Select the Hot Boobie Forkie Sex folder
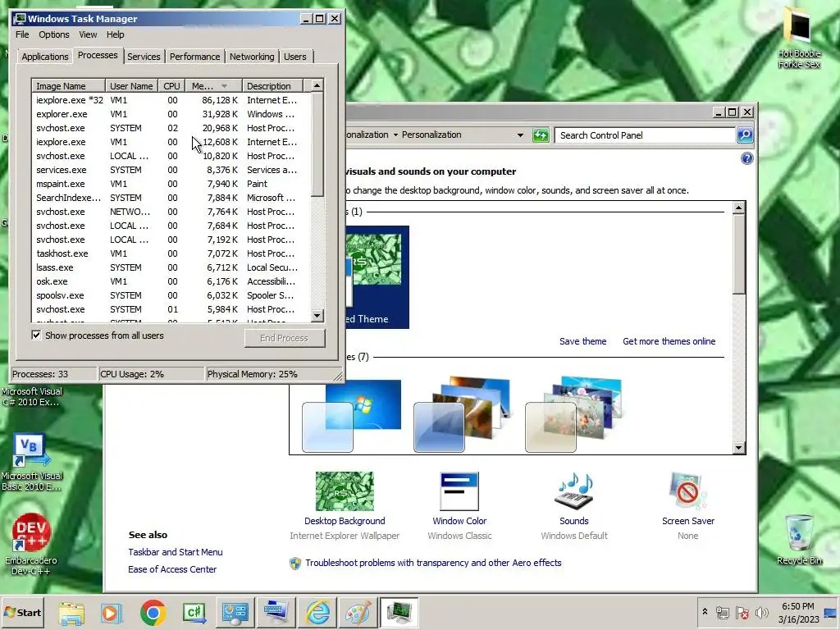This screenshot has width=840, height=630. [x=799, y=38]
